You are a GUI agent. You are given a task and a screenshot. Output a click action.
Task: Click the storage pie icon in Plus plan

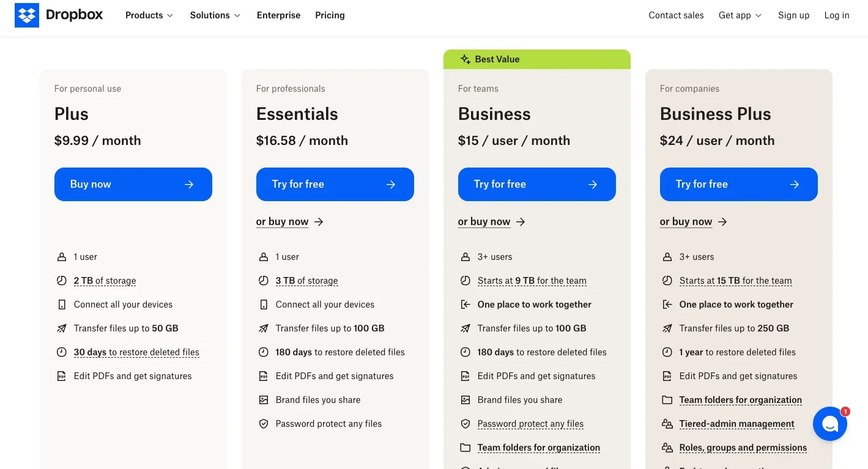[61, 281]
